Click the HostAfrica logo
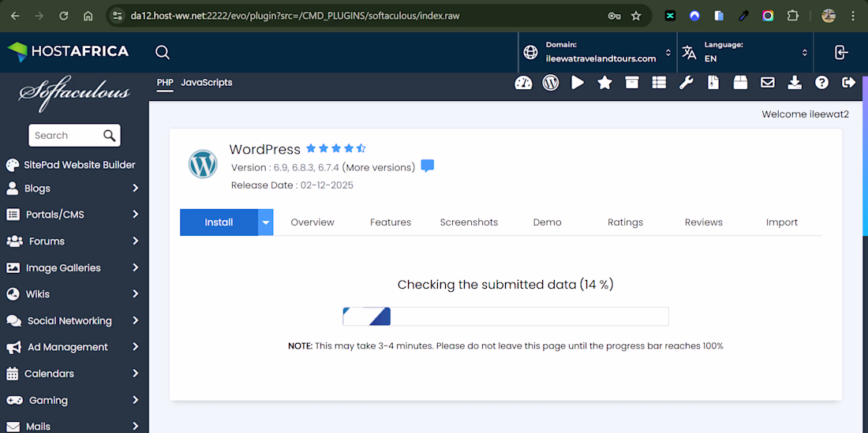The image size is (868, 433). [68, 52]
